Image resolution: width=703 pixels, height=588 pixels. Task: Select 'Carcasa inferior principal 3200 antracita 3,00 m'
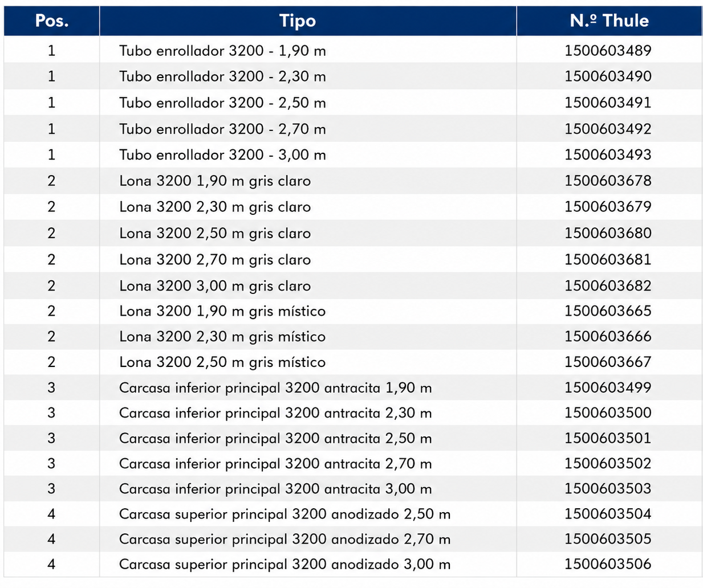tap(275, 489)
